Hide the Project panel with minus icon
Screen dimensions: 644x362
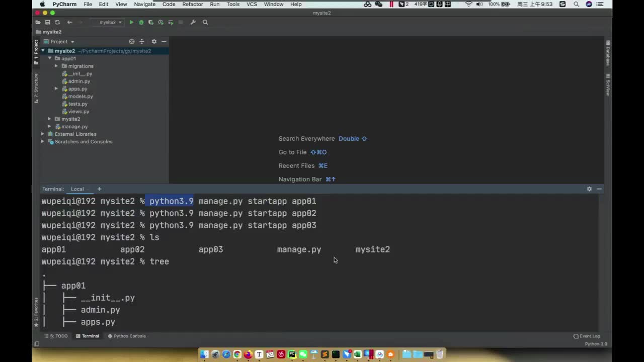coord(164,42)
